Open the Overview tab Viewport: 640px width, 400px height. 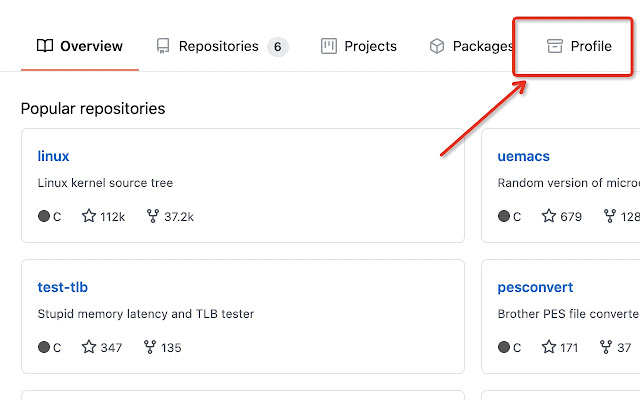[80, 46]
